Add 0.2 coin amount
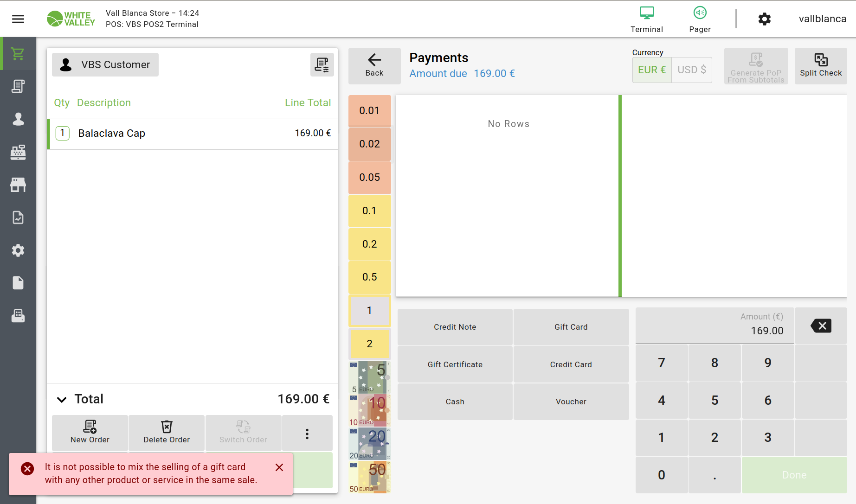856x504 pixels. 370,244
